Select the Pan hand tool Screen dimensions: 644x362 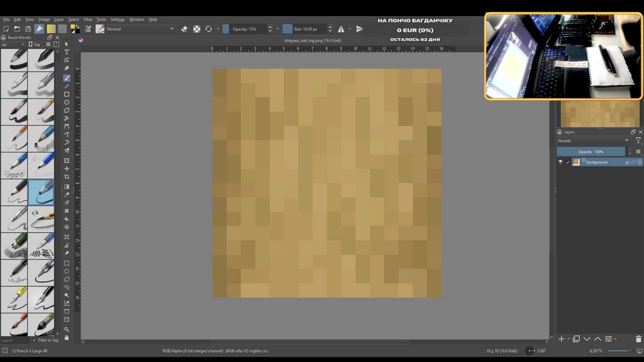click(66, 337)
